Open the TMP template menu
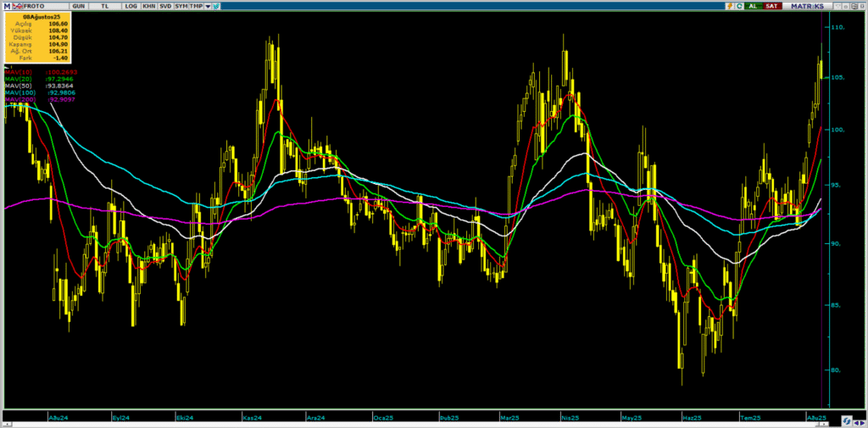This screenshot has width=868, height=428. coord(196,6)
